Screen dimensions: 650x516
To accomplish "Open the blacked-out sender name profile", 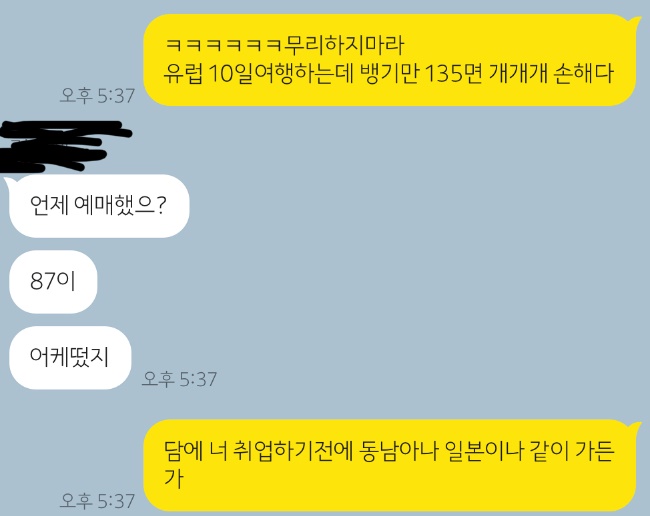I will click(62, 146).
